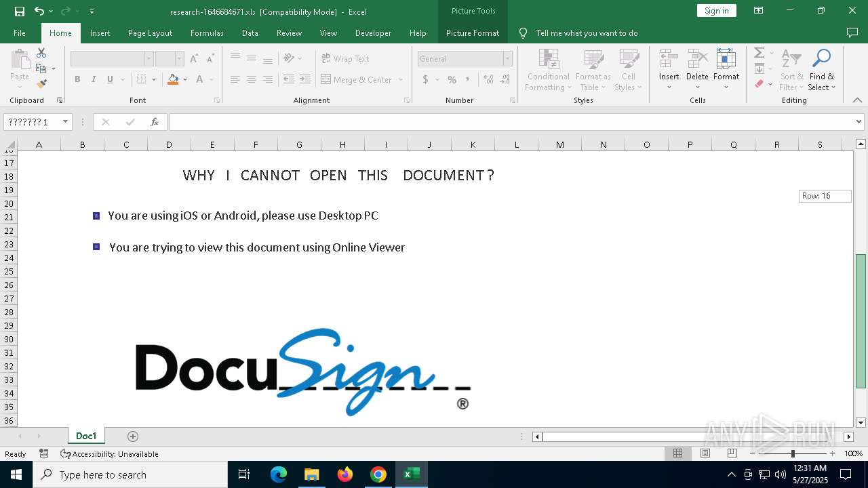Viewport: 868px width, 488px height.
Task: Open the font size combo box
Action: pos(170,59)
